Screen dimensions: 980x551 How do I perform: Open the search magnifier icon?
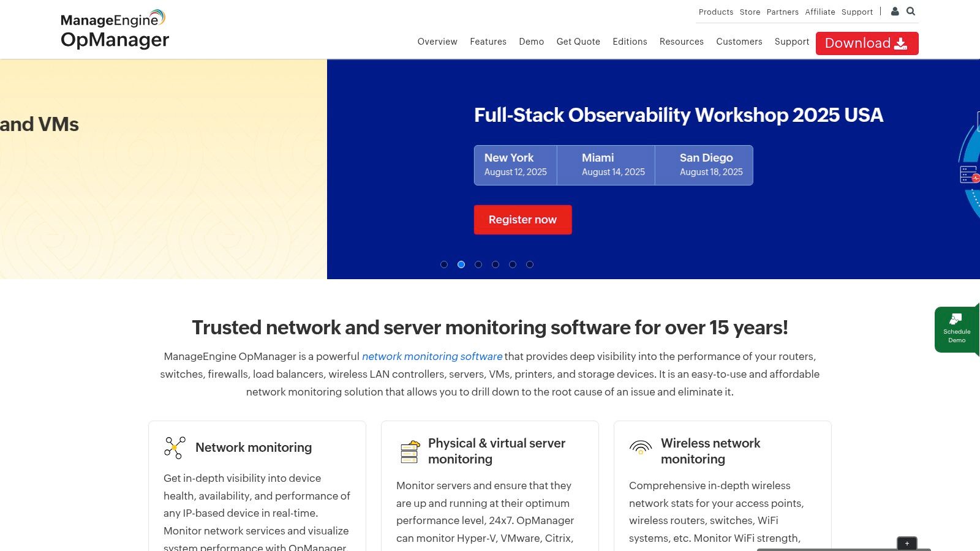point(911,11)
